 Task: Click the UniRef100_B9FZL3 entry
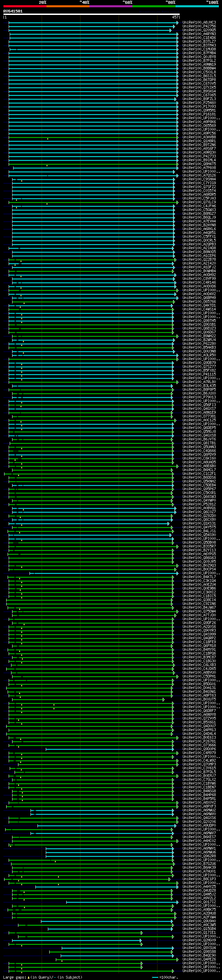(x=199, y=99)
